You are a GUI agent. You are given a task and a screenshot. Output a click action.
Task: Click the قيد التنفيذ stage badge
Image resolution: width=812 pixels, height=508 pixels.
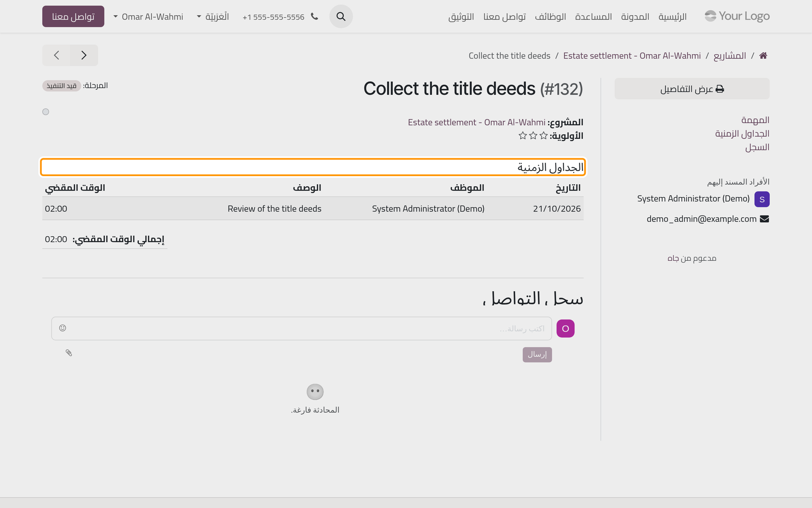click(x=61, y=86)
